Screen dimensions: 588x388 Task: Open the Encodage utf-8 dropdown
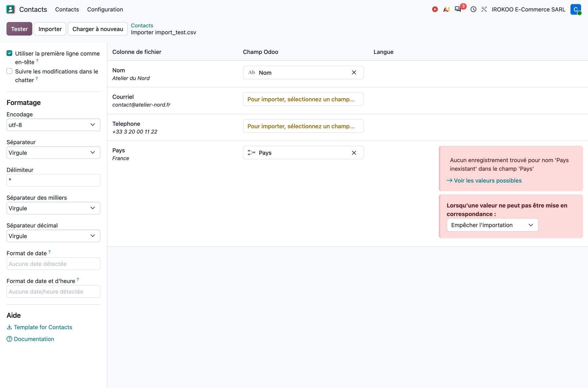point(53,125)
